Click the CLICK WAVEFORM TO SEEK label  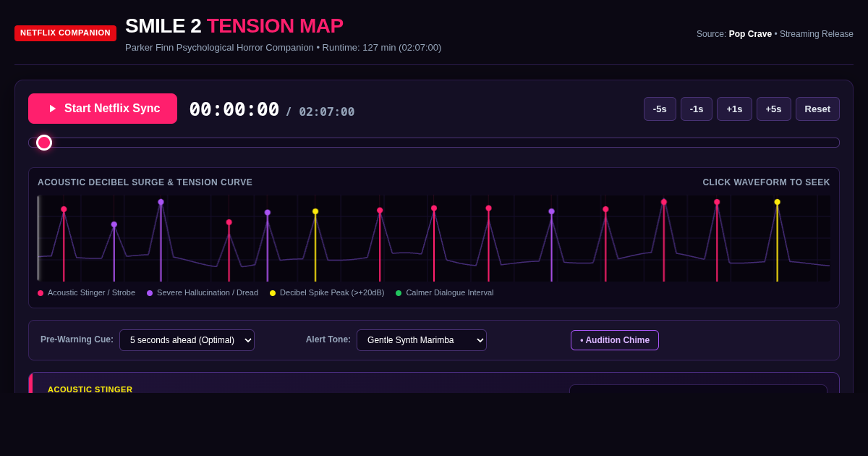(766, 182)
